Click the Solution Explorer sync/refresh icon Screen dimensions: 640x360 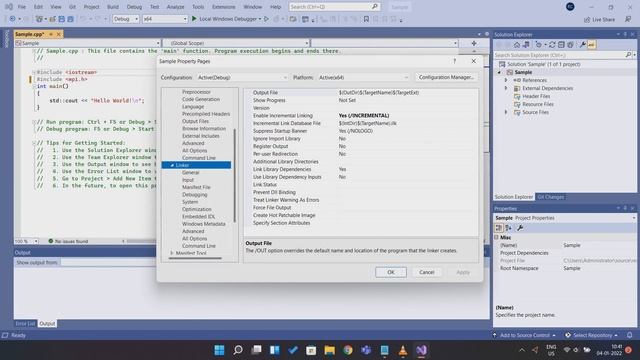tap(552, 45)
